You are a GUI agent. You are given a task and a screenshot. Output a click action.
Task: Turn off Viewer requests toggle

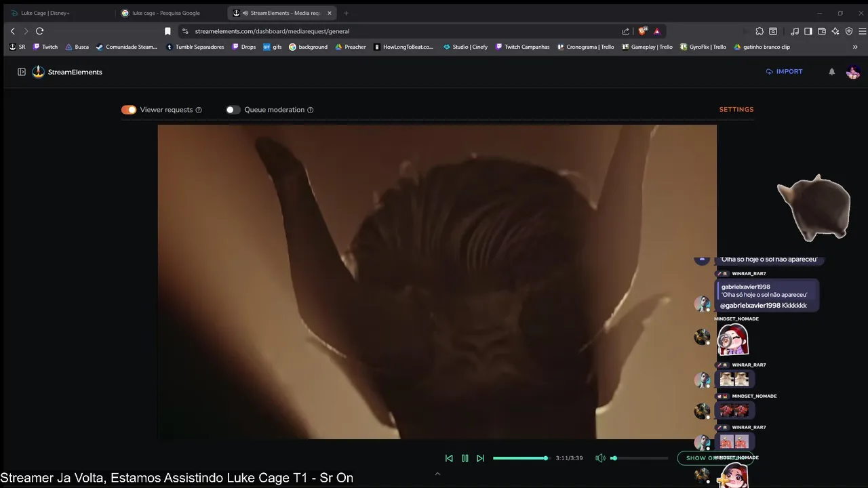coord(129,110)
